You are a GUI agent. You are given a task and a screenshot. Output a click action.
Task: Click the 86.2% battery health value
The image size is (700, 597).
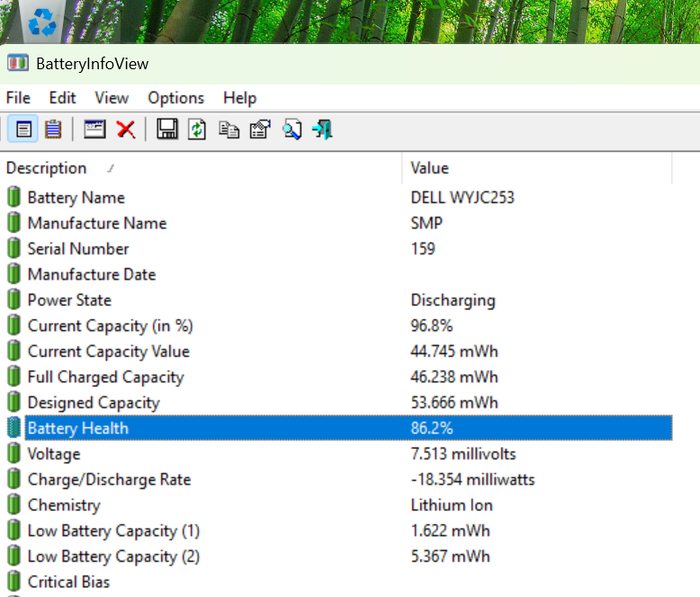tap(432, 428)
